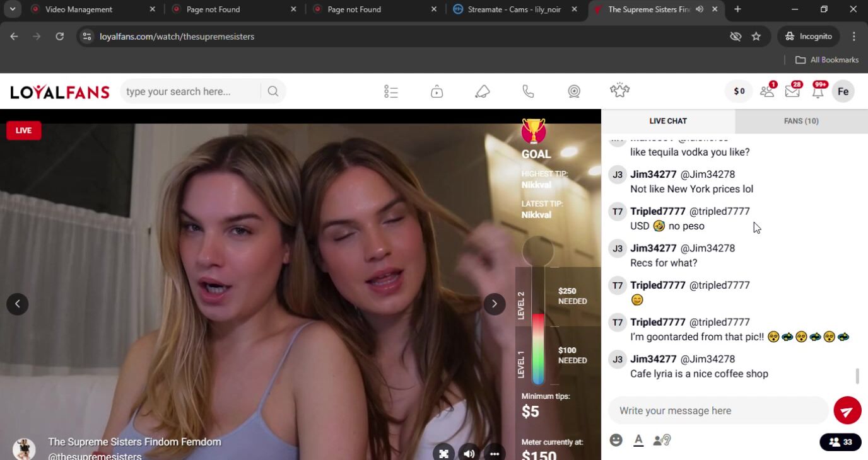Open the messages envelope icon
Image resolution: width=868 pixels, height=460 pixels.
[792, 91]
